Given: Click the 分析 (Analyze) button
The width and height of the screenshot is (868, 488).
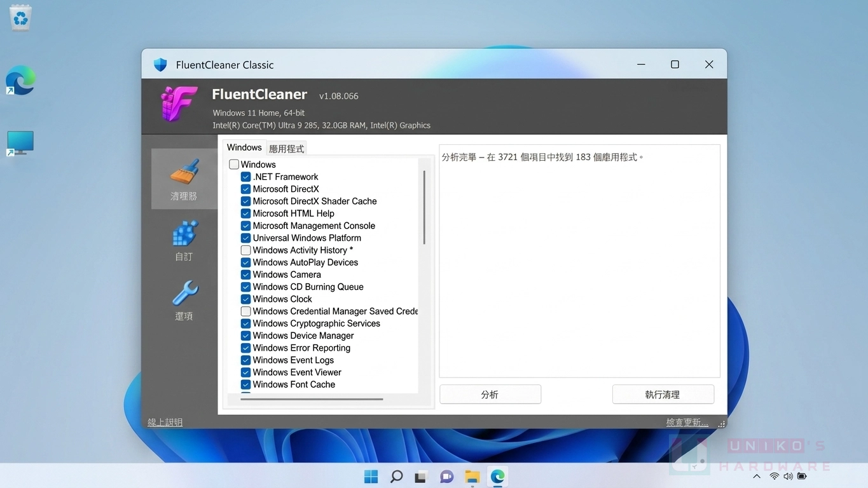Looking at the screenshot, I should point(490,395).
